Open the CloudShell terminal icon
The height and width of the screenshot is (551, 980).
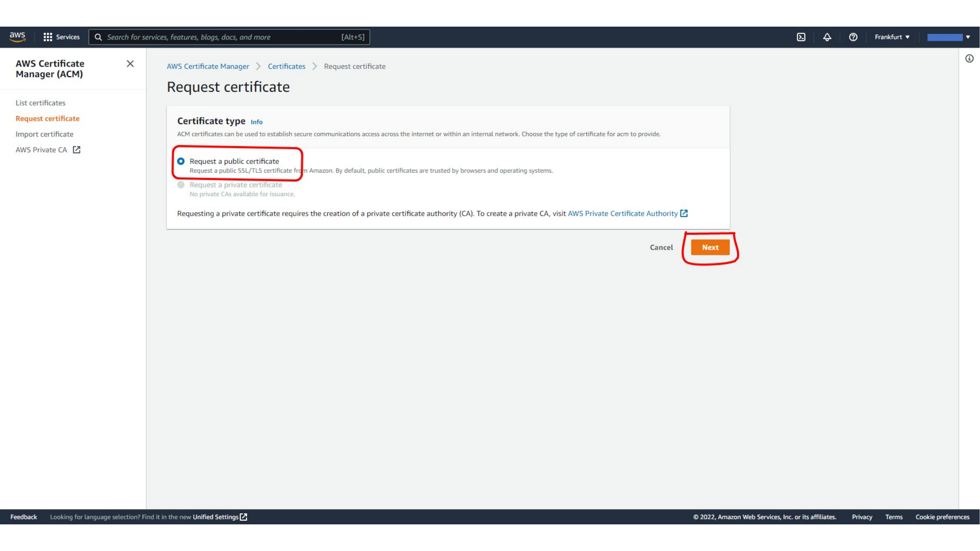tap(801, 37)
